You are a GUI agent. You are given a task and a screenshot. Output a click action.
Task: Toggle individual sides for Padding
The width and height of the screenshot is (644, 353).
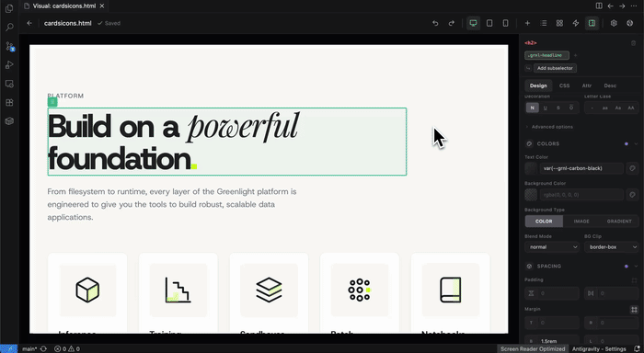point(634,280)
